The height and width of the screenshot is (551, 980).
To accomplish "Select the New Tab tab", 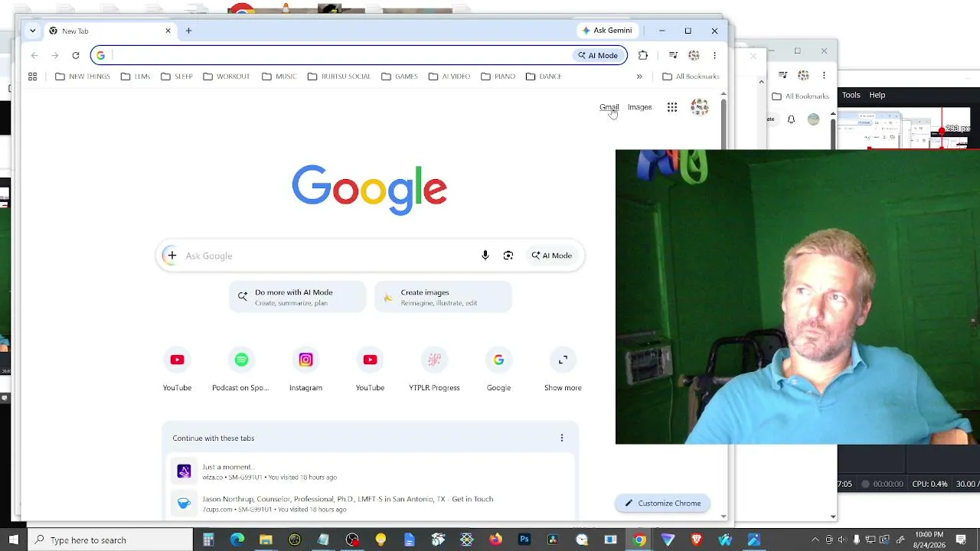I will pos(109,31).
